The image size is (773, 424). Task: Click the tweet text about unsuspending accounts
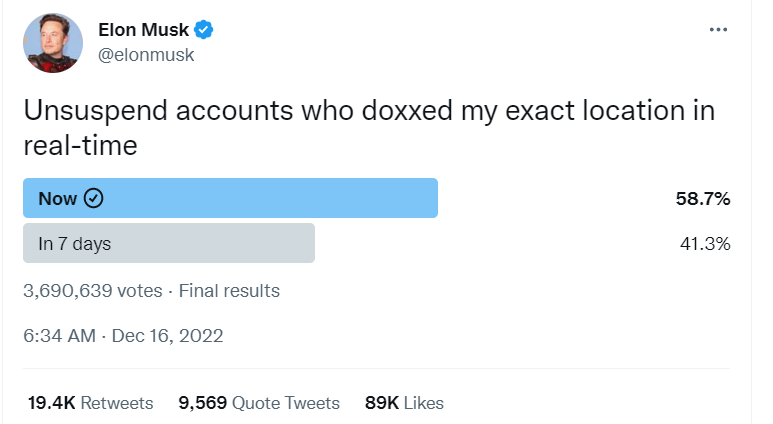[369, 128]
